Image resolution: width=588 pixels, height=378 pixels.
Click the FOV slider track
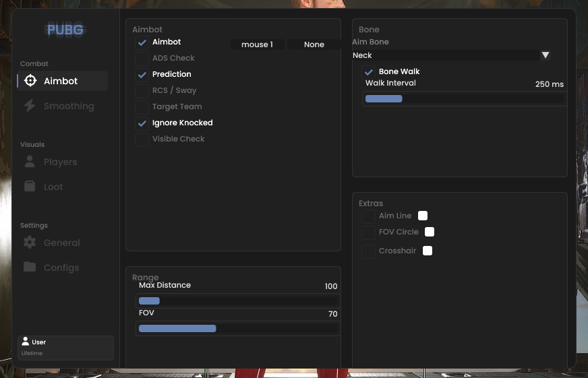[238, 328]
